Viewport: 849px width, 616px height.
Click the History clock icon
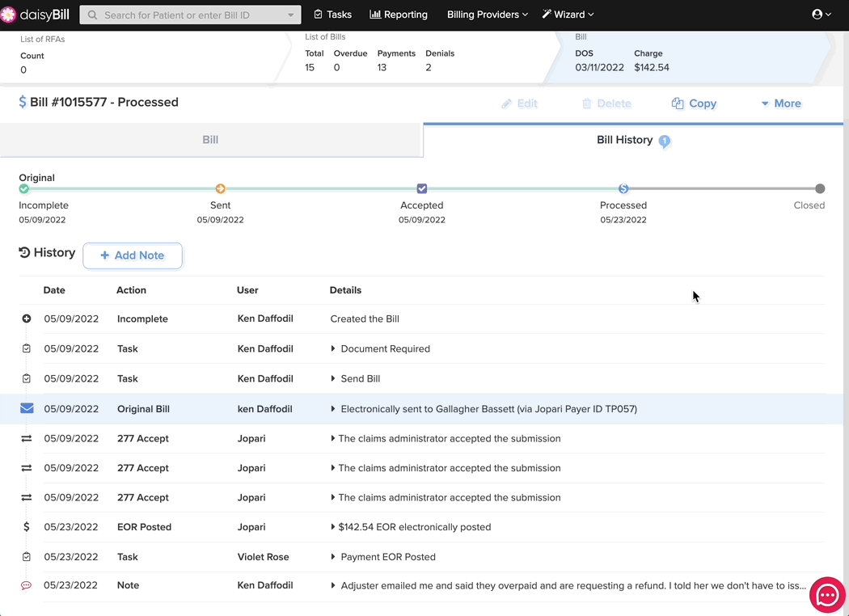click(24, 252)
